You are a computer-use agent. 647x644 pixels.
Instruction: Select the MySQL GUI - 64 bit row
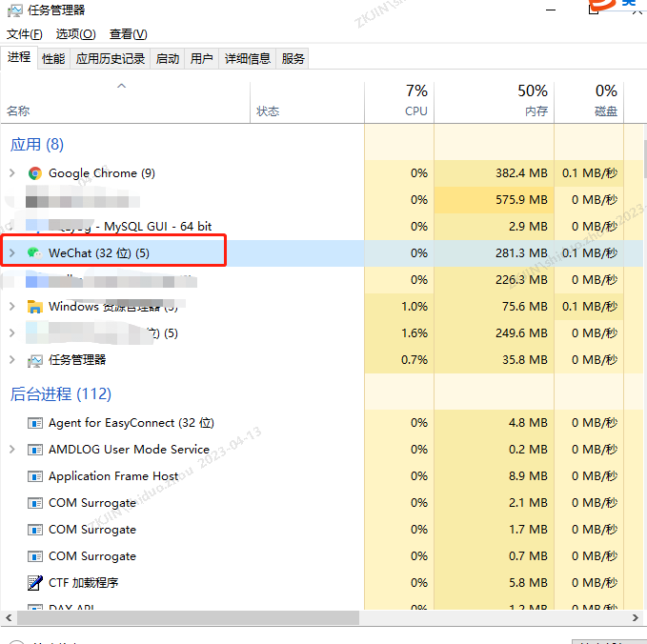click(x=322, y=227)
